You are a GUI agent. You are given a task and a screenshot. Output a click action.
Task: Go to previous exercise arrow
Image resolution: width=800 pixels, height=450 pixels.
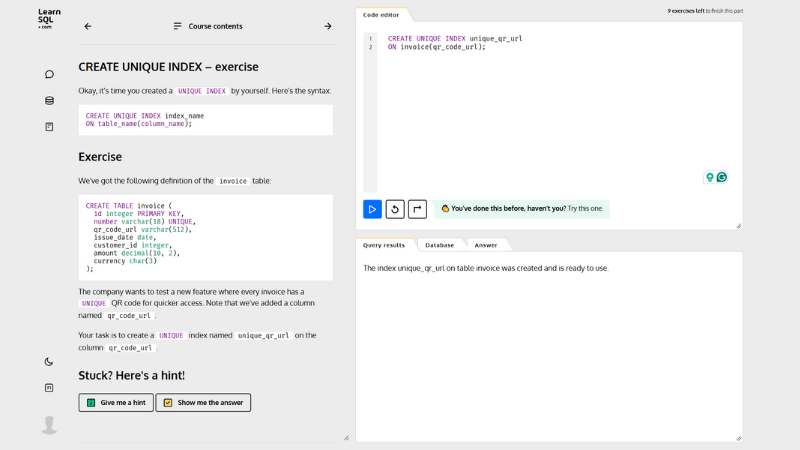point(88,26)
